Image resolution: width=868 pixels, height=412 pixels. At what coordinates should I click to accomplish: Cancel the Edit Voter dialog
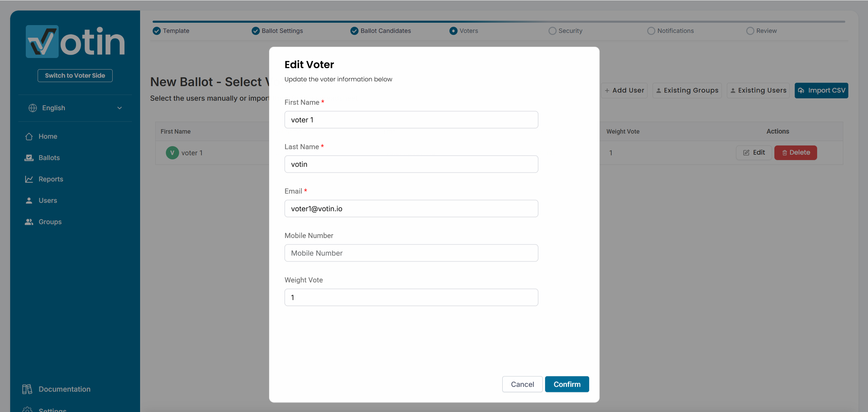522,384
